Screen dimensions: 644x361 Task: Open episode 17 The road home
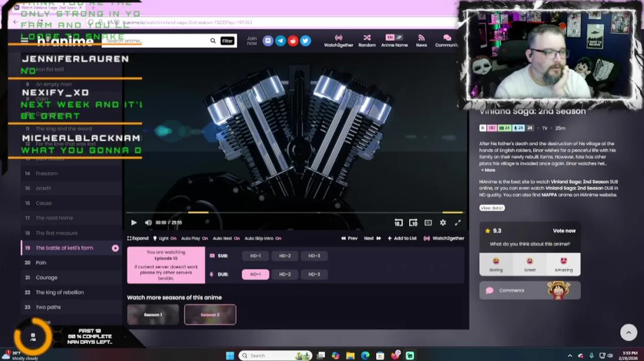point(71,218)
